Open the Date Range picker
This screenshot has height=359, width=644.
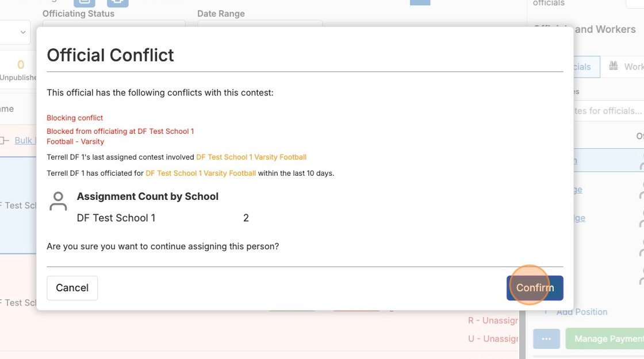tap(259, 24)
